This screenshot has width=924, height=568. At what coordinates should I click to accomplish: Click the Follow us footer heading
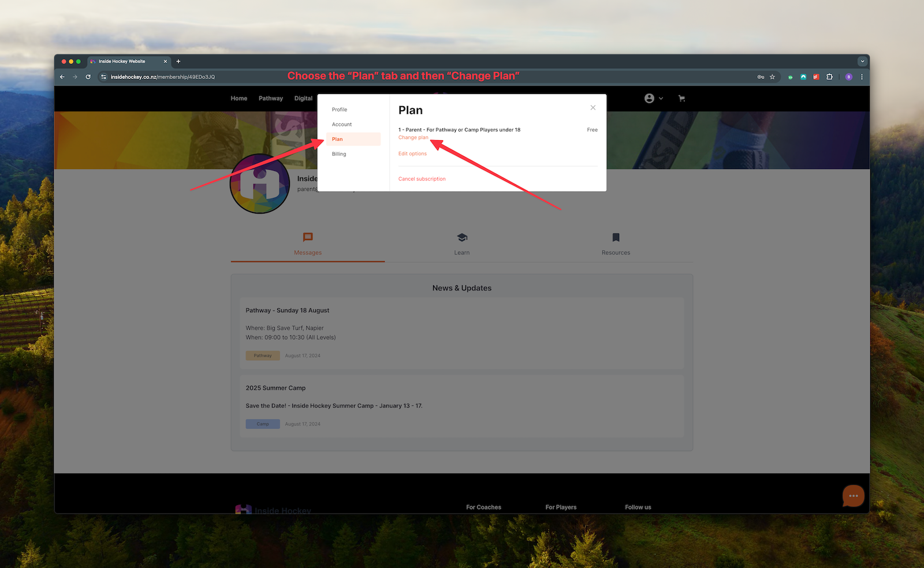click(x=638, y=507)
